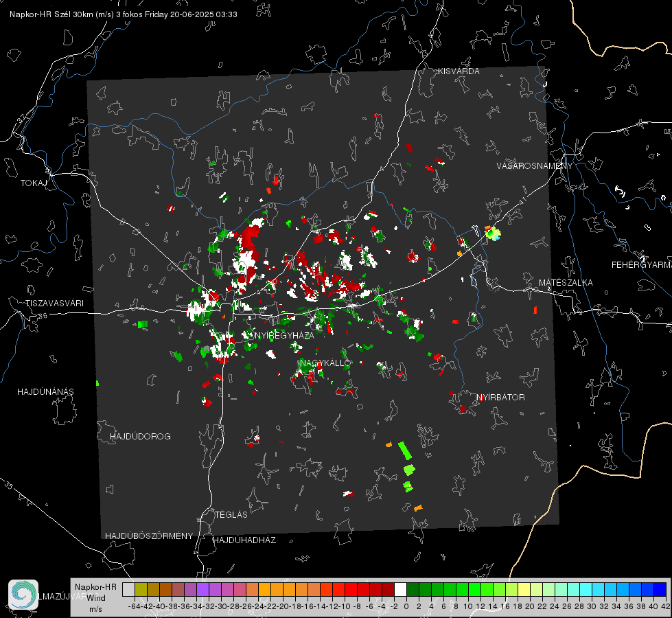Click the NAGYKÁLLÓ town label
Viewport: 672px width, 618px height.
(325, 363)
